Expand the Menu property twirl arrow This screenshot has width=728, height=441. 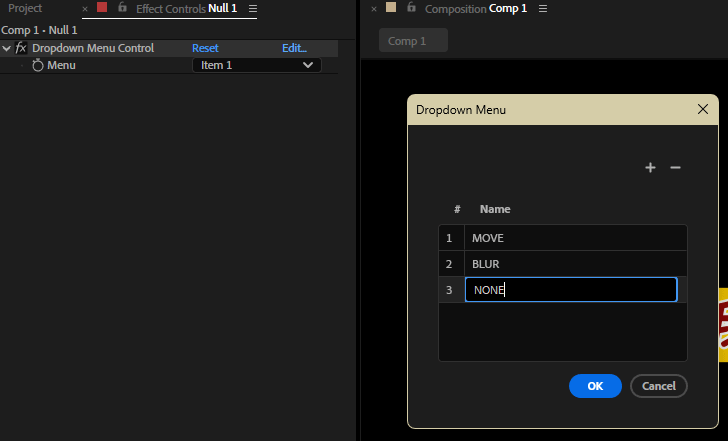click(x=22, y=65)
